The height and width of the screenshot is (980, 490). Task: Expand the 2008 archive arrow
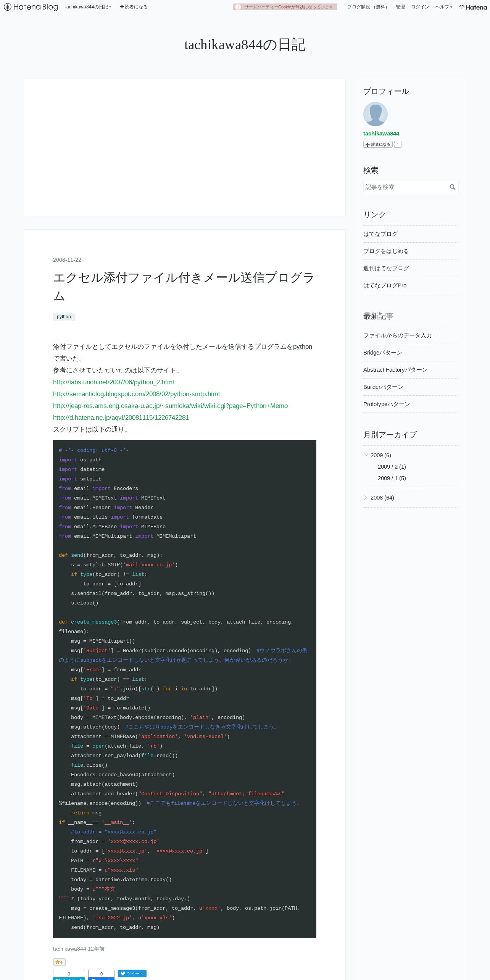[x=366, y=498]
